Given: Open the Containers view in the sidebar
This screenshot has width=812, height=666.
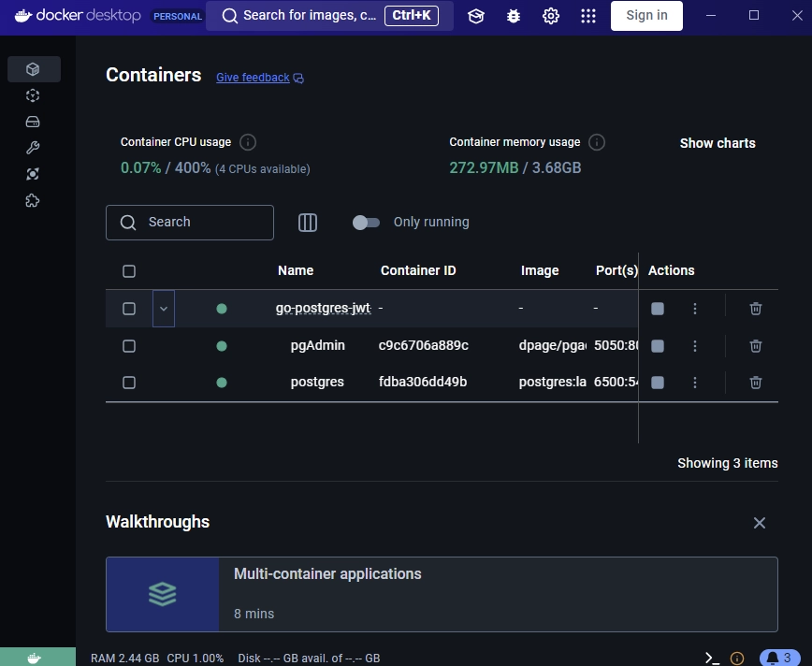Looking at the screenshot, I should (x=34, y=68).
